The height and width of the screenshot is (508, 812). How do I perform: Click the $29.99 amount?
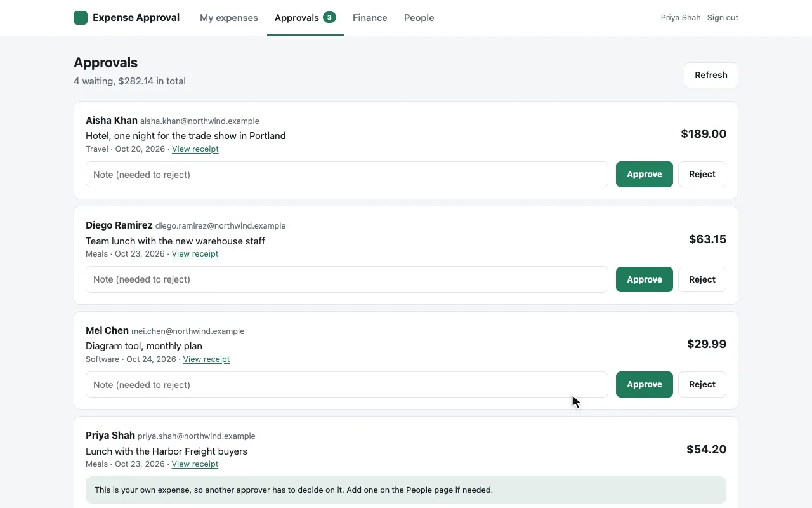(707, 344)
